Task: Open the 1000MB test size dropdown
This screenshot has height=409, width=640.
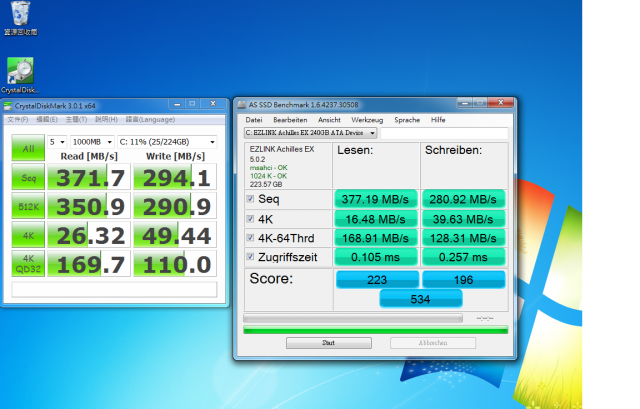Action: (92, 142)
